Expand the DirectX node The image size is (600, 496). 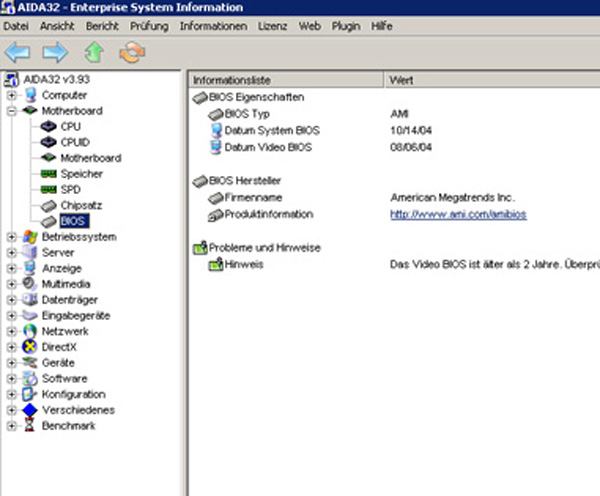click(x=12, y=347)
